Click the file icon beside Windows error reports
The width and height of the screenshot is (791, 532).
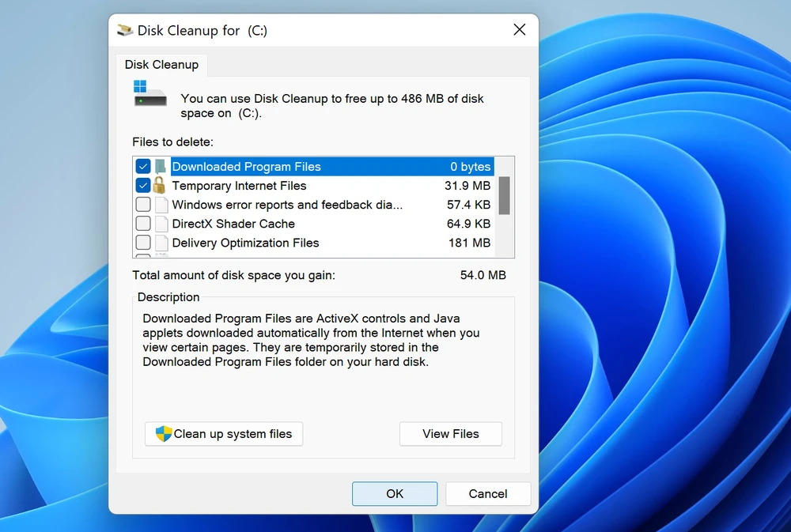[161, 205]
